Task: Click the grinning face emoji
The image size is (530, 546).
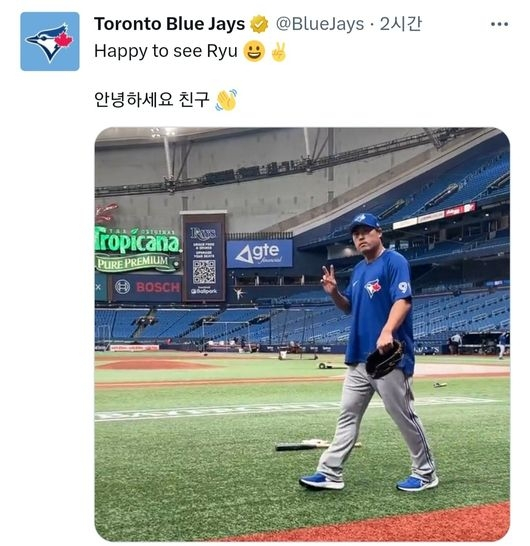Action: [x=254, y=51]
